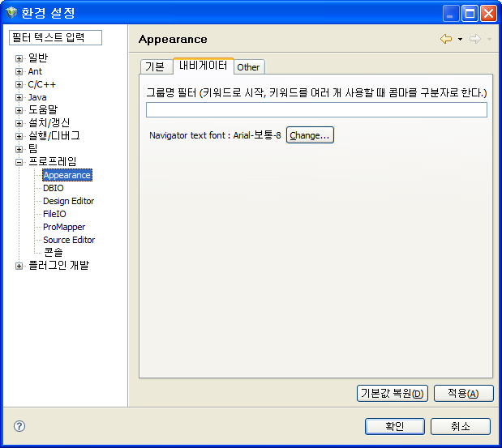Expand the C/C++ preferences node
The width and height of the screenshot is (502, 448).
19,84
